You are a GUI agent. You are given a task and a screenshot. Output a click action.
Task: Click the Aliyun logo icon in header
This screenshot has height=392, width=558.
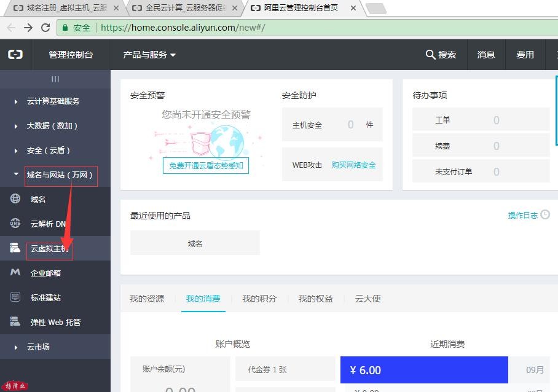15,55
